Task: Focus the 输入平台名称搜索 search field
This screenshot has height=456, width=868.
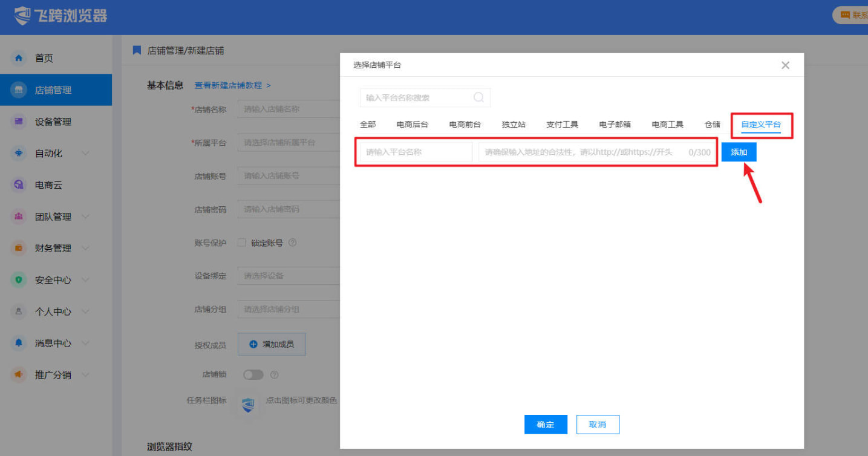Action: [425, 97]
